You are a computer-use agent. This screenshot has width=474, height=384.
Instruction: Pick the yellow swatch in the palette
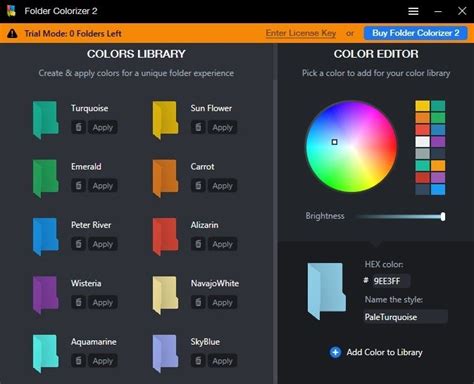point(422,106)
